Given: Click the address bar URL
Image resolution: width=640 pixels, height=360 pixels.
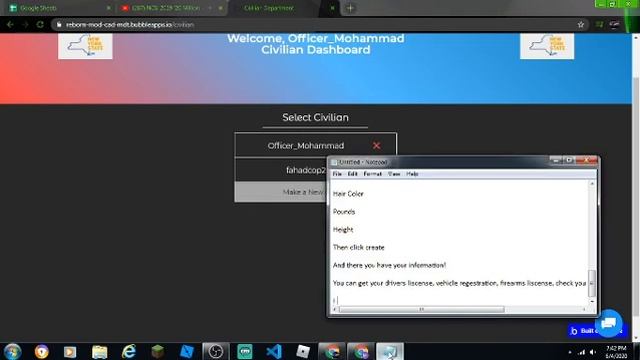Looking at the screenshot, I should click(x=130, y=24).
